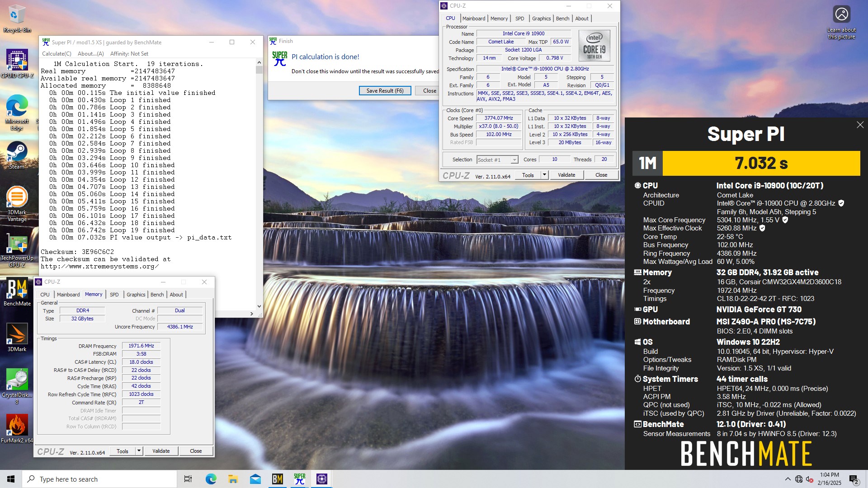Click the Super PI log scroll-up arrow

click(259, 63)
